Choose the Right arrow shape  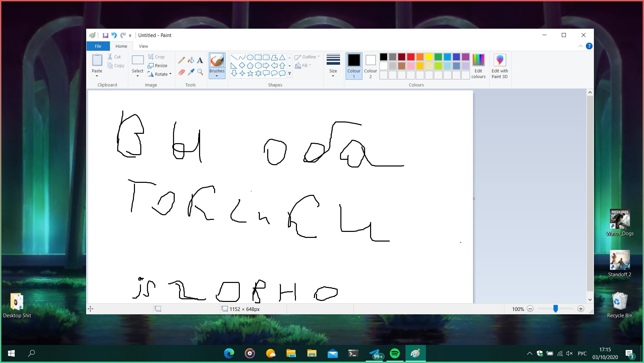pos(266,65)
